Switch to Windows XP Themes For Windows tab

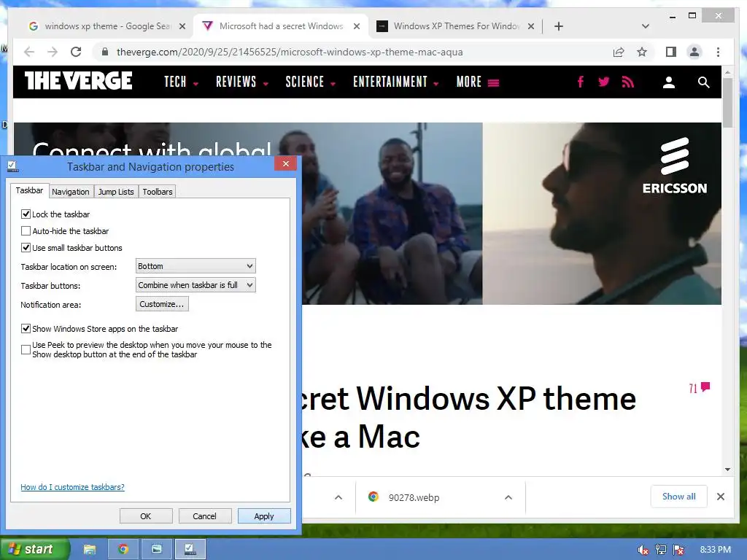tap(455, 26)
